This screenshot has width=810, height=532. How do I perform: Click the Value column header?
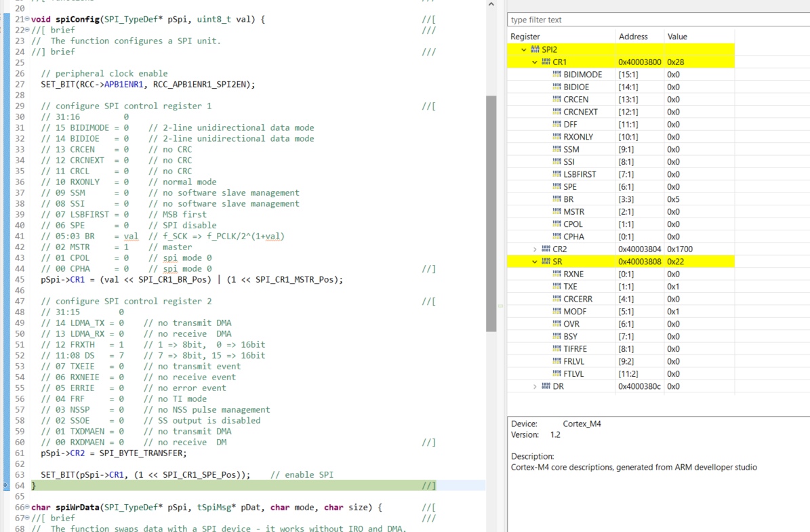(698, 37)
